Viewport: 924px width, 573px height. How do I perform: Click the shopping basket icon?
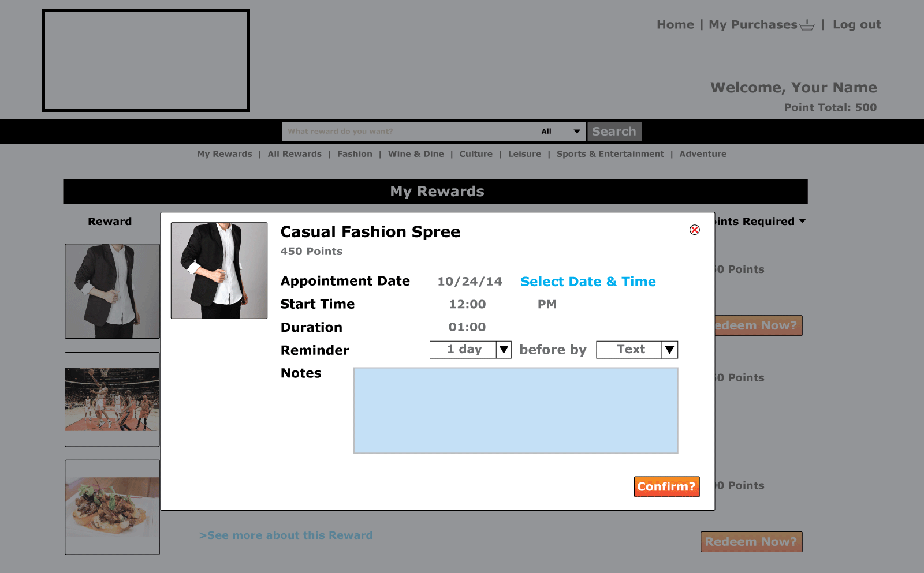click(807, 25)
